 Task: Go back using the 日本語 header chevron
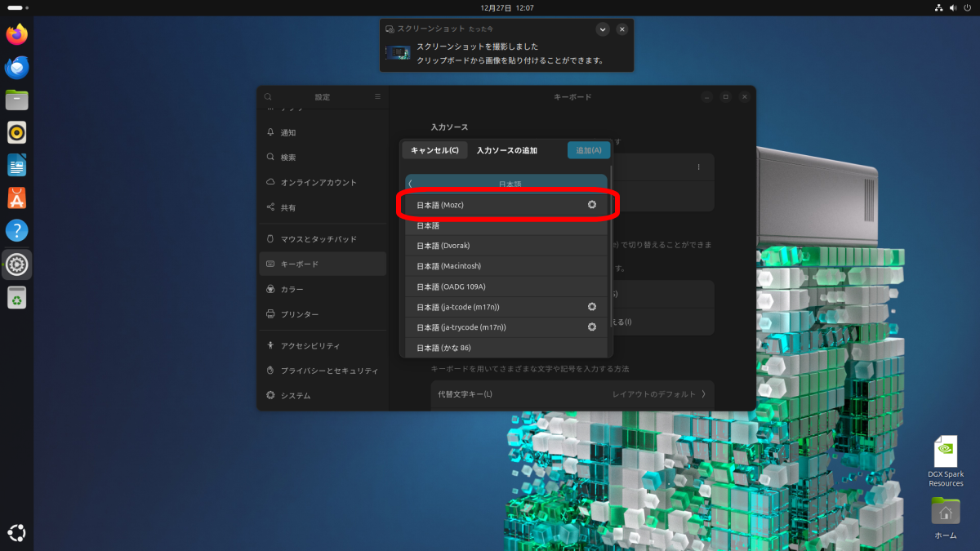tap(410, 184)
